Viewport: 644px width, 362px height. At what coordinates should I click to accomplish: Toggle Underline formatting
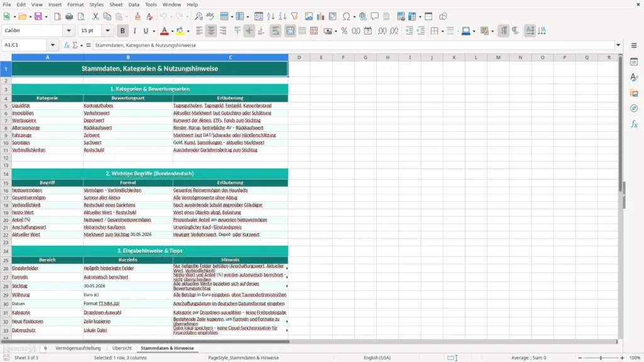tap(145, 31)
